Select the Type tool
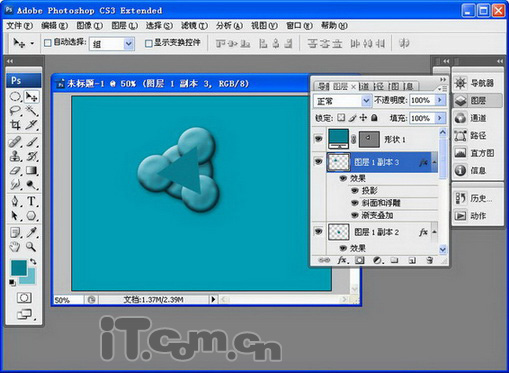The image size is (509, 373). (x=32, y=201)
